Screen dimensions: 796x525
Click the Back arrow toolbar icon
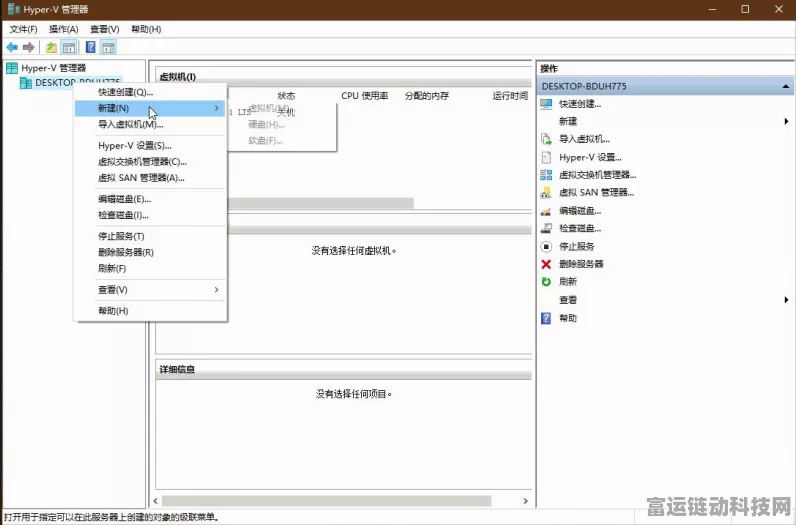12,48
